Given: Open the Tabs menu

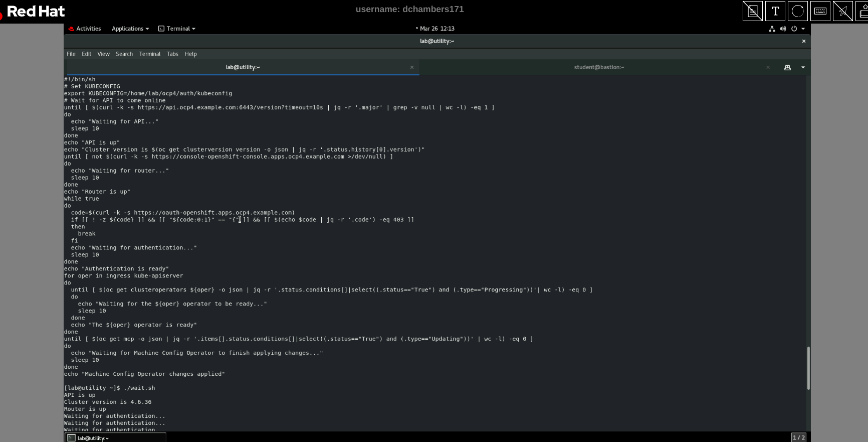Looking at the screenshot, I should point(172,54).
